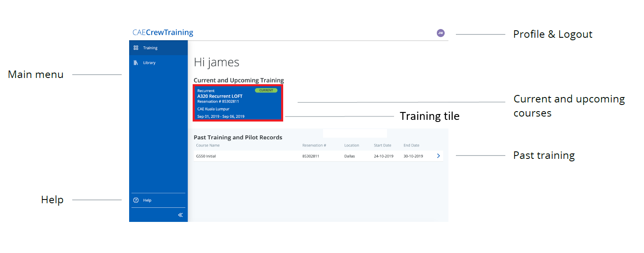Click the CAE CrewTraining logo
The image size is (644, 253).
[163, 32]
